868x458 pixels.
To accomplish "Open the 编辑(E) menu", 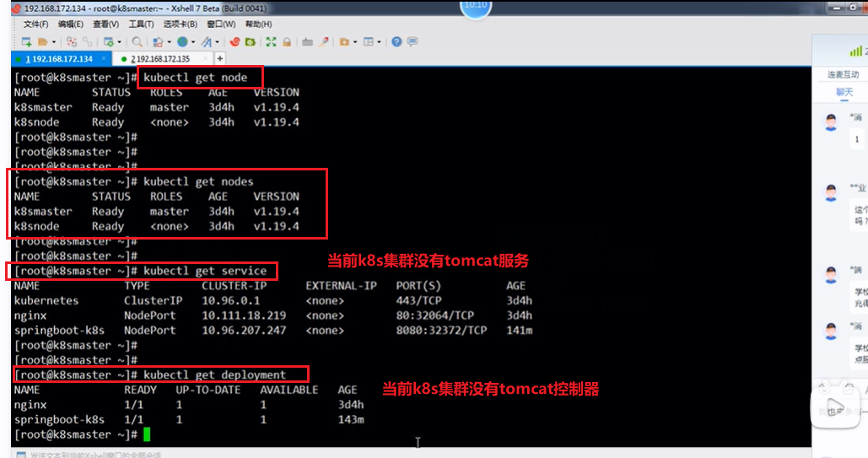I will point(70,24).
